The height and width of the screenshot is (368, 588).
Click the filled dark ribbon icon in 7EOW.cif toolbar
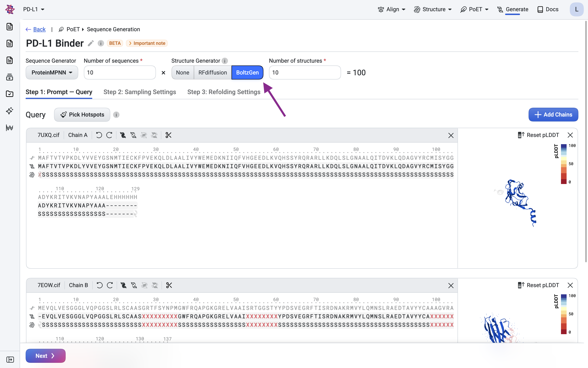pos(124,285)
